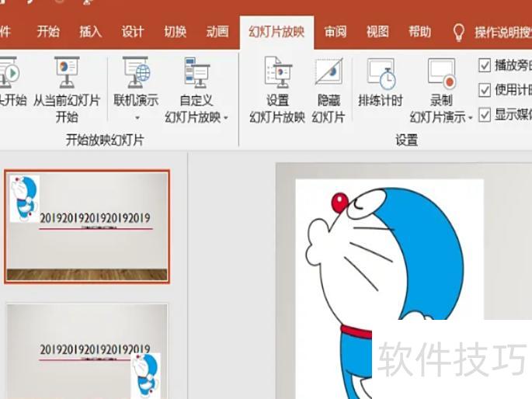Screen dimensions: 532x399
Task: Open the 开始 ribbon tab
Action: [48, 32]
